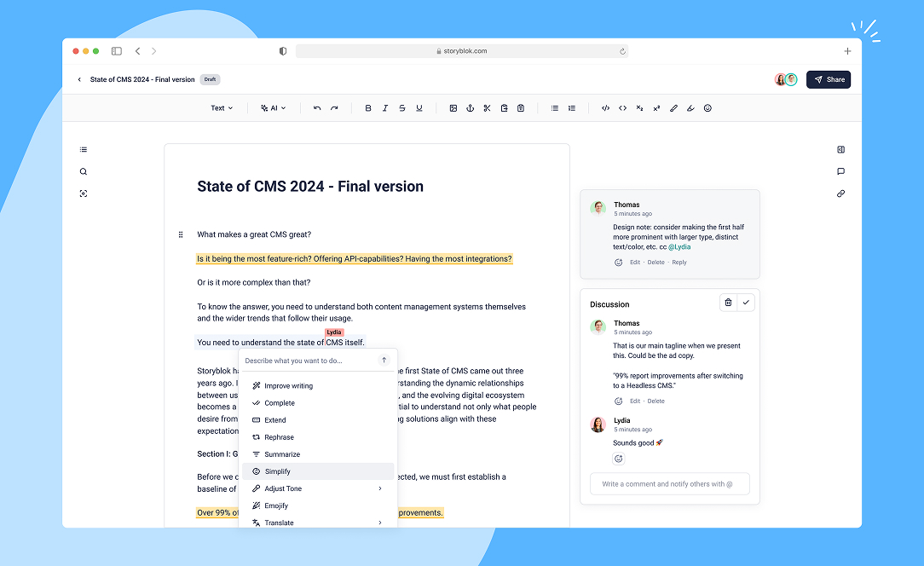Open the Text style dropdown

222,108
